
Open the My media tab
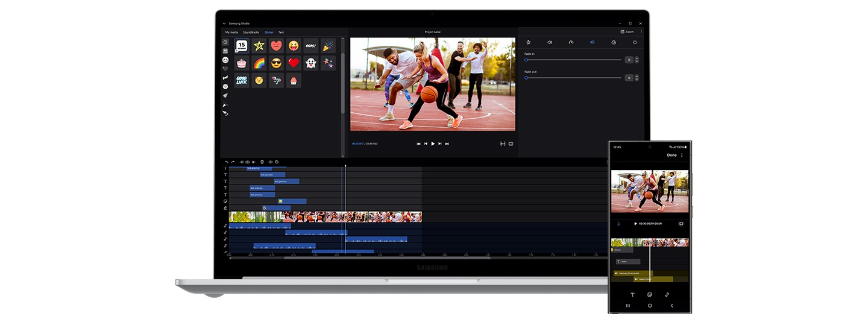pyautogui.click(x=231, y=32)
